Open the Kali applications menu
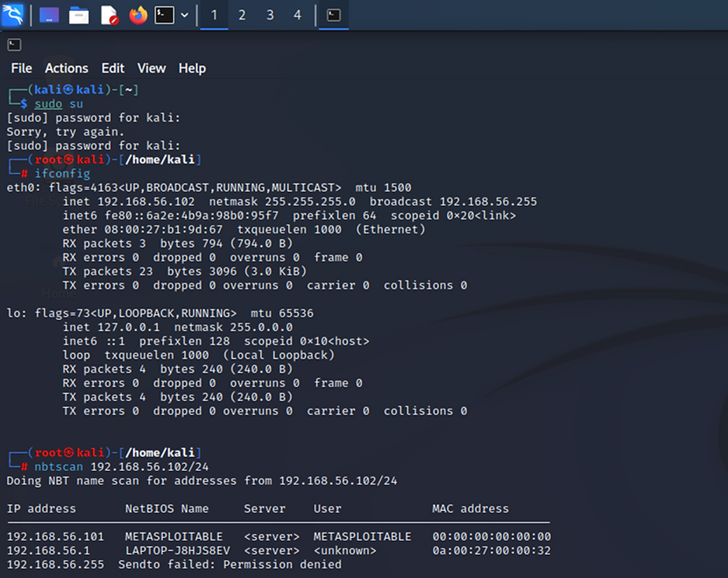Screen dimensions: 728x578 coord(14,14)
